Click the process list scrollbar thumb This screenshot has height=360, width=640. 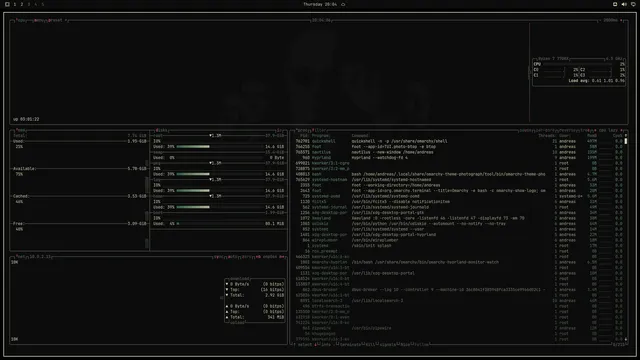pyautogui.click(x=626, y=141)
